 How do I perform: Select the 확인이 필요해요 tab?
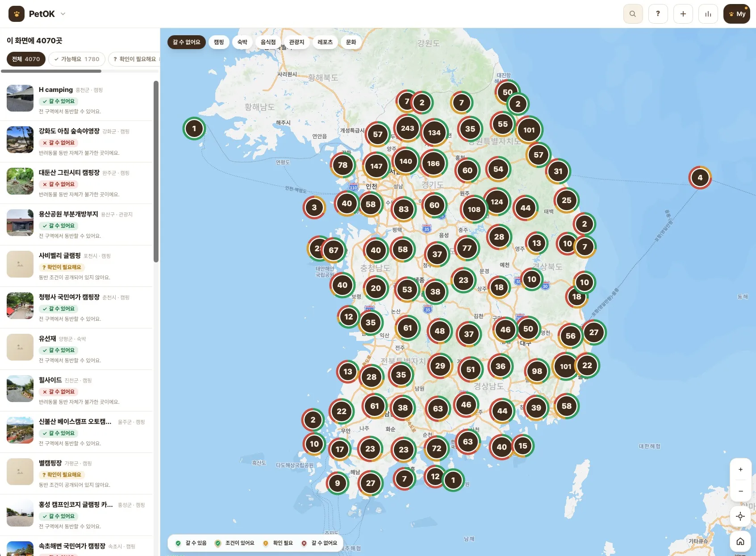134,59
